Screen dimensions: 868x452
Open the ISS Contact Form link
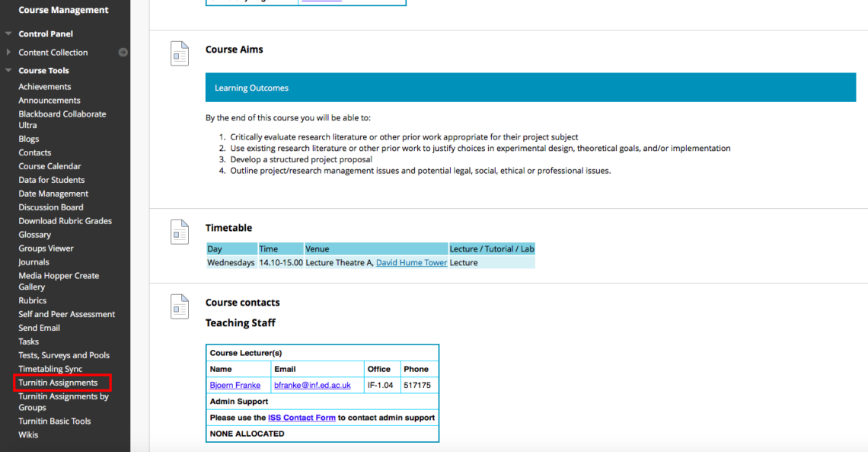point(302,417)
